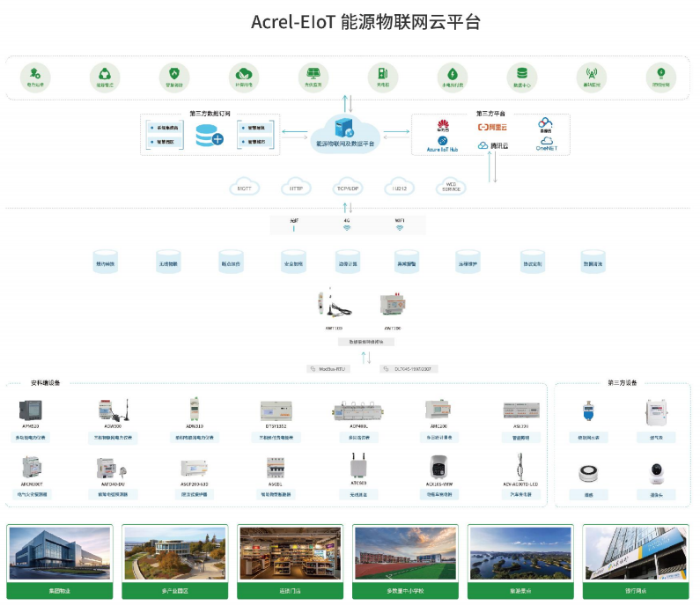Screen dimensions: 700x606
Task: Click the third-party camera device image
Action: [655, 474]
